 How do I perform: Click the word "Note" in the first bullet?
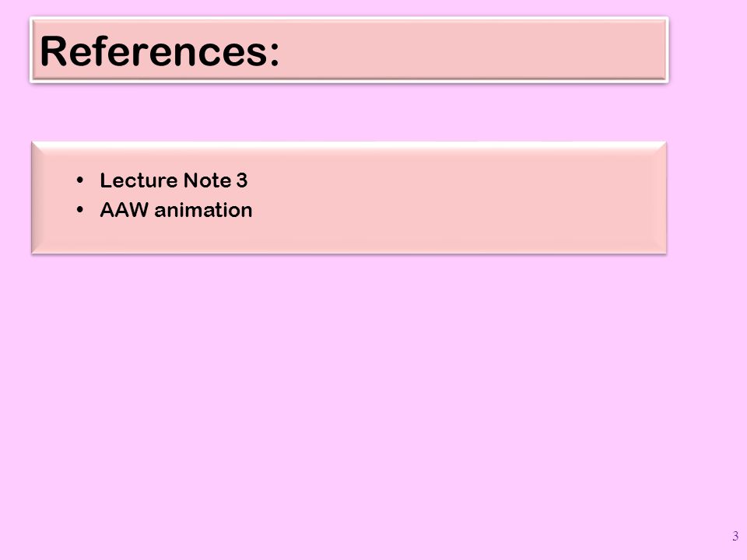point(207,180)
